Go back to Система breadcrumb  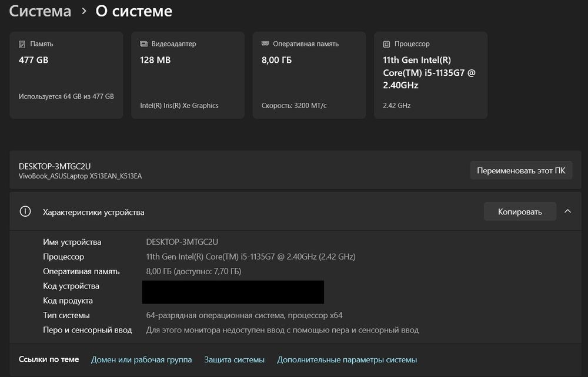coord(40,11)
